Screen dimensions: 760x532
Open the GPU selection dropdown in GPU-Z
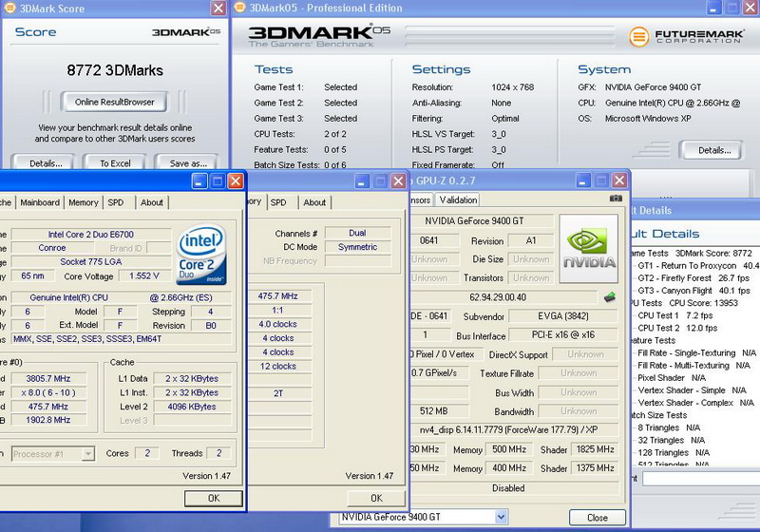click(x=502, y=517)
